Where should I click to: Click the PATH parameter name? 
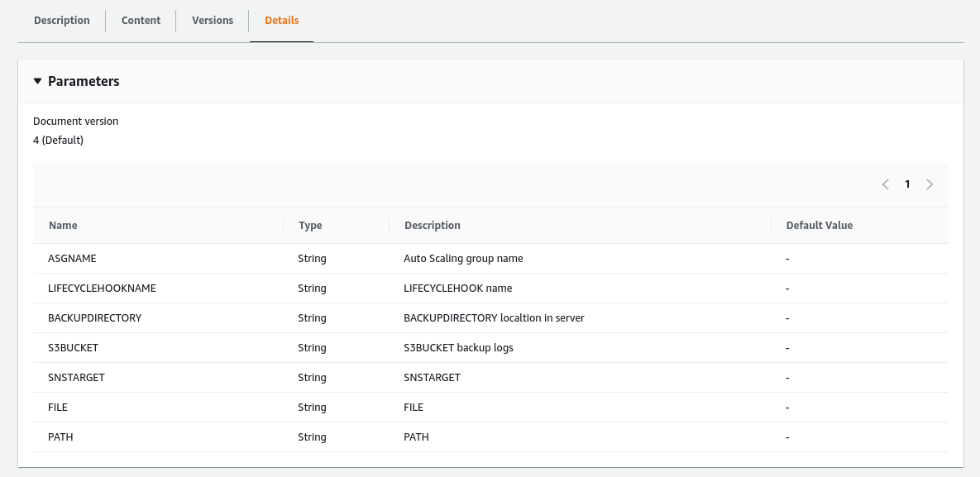pos(60,437)
